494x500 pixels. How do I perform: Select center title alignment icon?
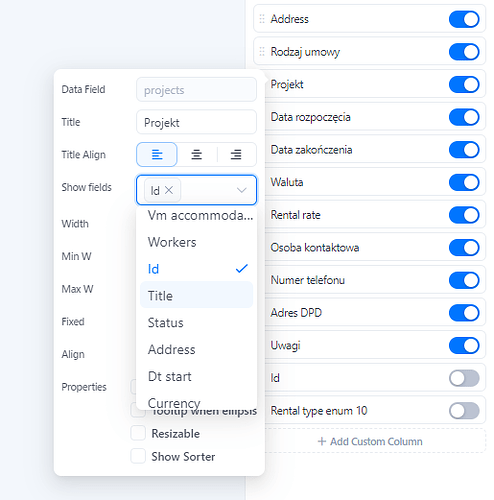click(x=197, y=155)
